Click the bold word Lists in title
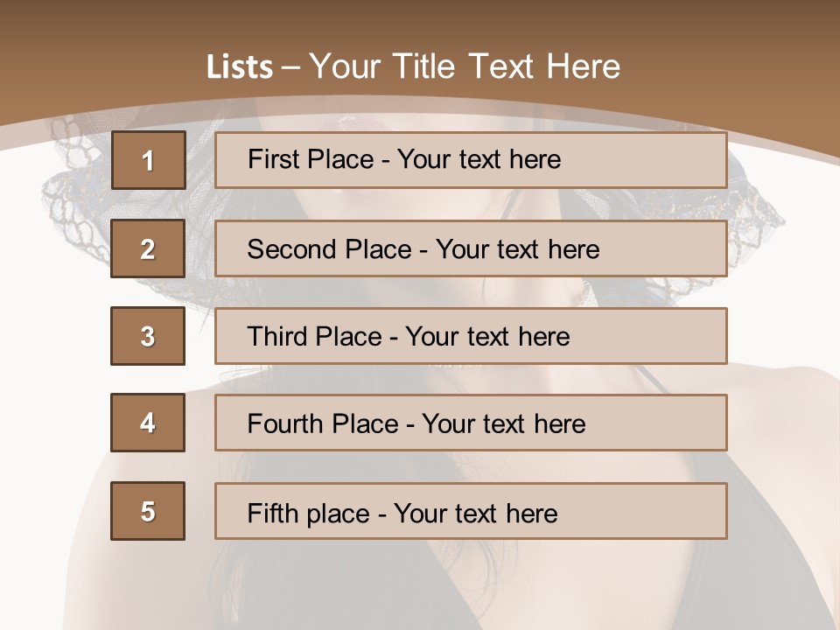Screen dimensions: 840x630 (x=239, y=67)
